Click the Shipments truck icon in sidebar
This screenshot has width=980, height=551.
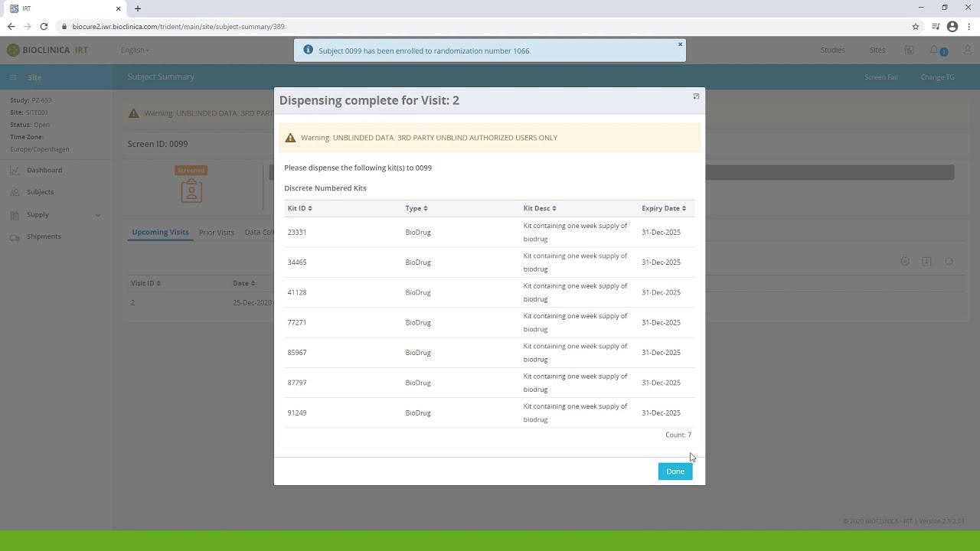tap(15, 237)
